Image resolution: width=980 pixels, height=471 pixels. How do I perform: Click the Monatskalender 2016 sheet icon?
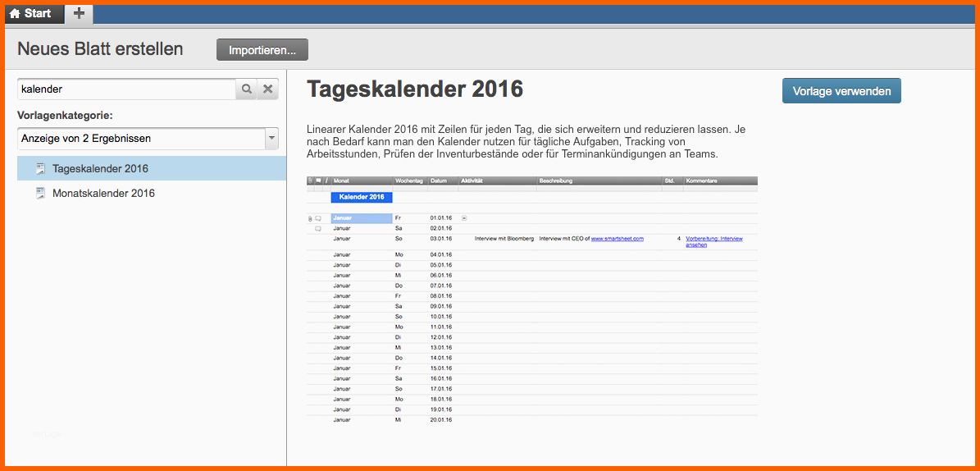pyautogui.click(x=41, y=194)
